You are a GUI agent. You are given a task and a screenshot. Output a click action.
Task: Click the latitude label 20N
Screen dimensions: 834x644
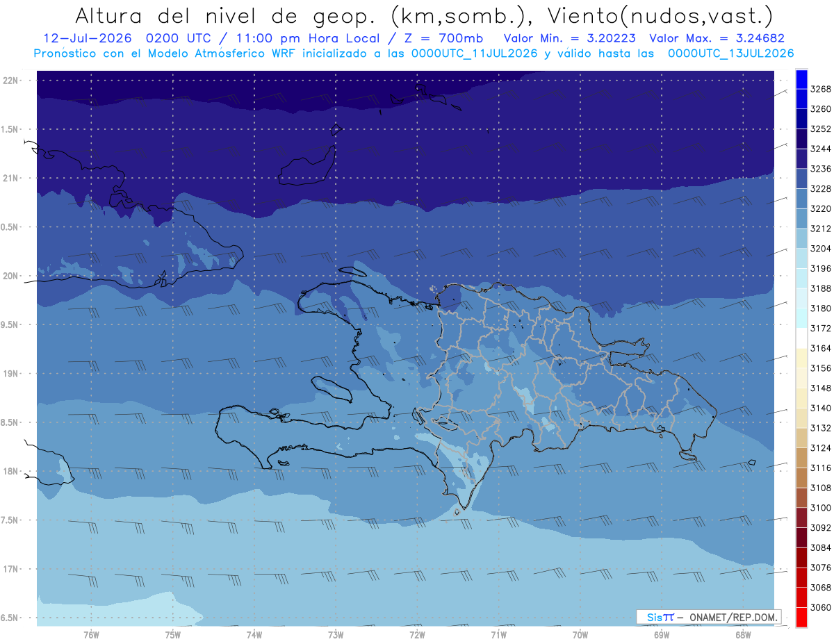(x=10, y=276)
